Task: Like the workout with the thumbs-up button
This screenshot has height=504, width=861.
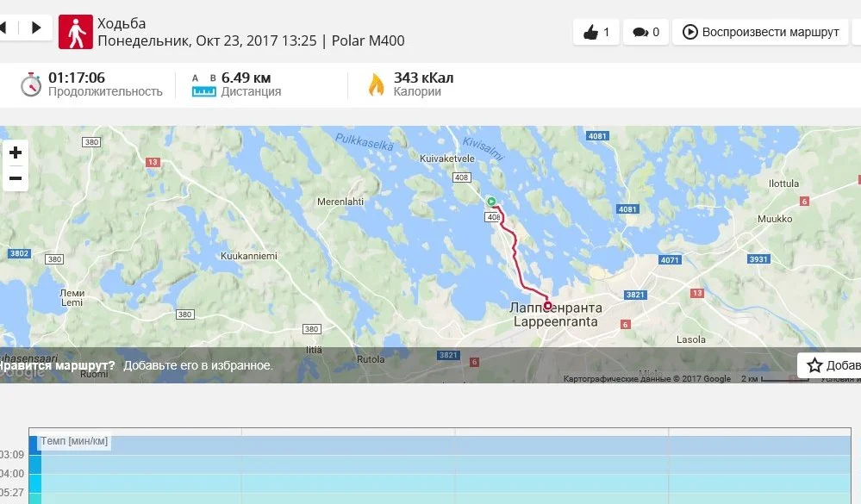Action: point(596,32)
